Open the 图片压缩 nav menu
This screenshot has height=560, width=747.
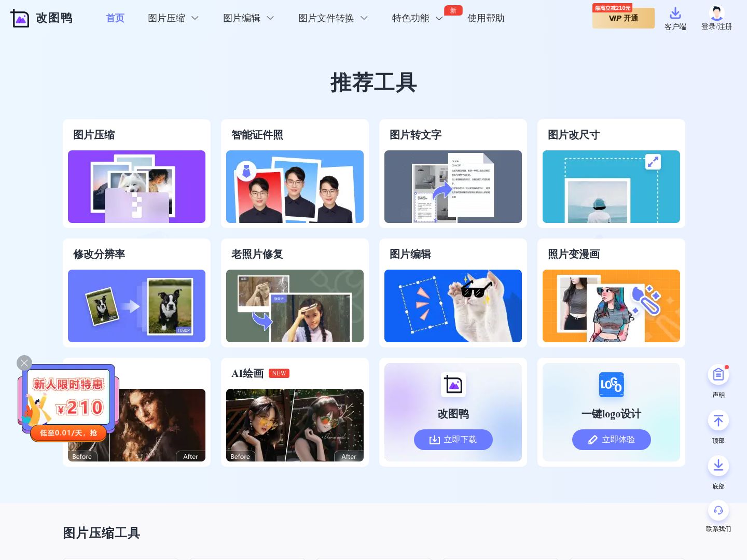click(167, 18)
